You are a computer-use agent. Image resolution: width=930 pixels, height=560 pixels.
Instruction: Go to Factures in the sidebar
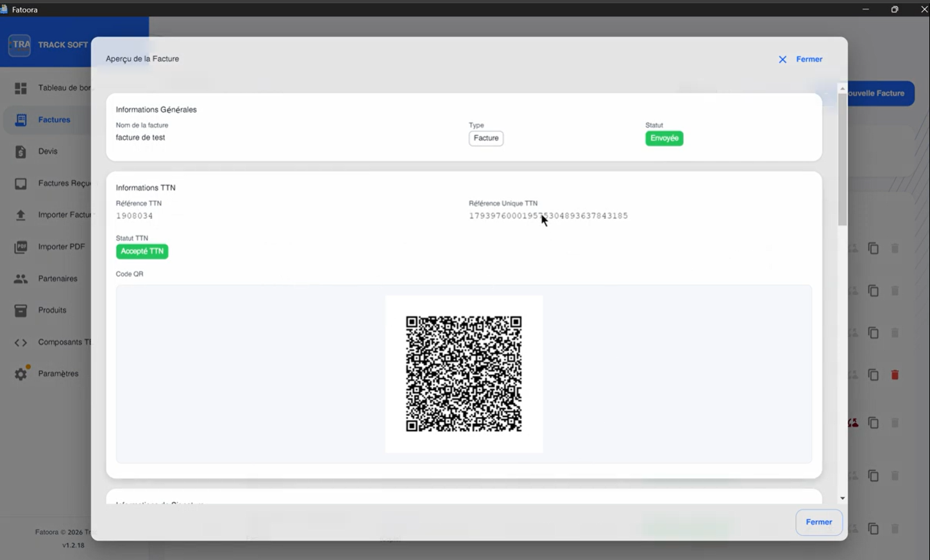pyautogui.click(x=54, y=120)
